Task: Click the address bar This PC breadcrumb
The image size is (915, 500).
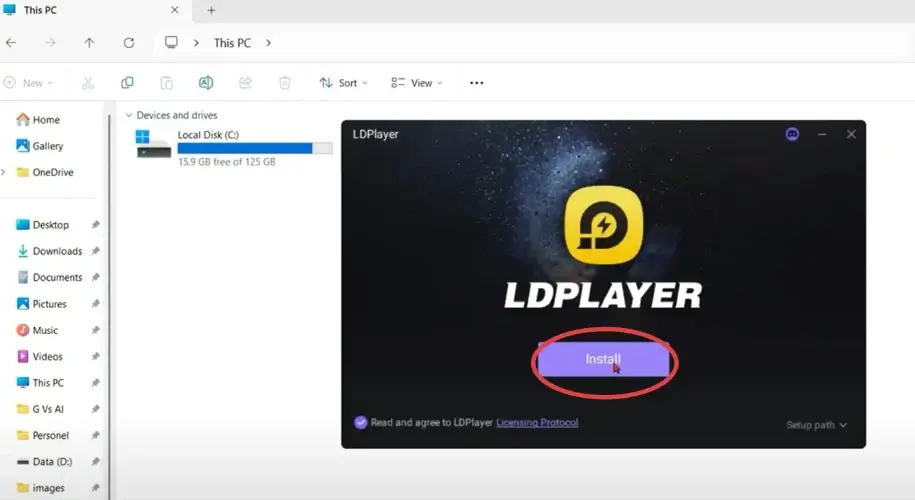Action: click(232, 43)
